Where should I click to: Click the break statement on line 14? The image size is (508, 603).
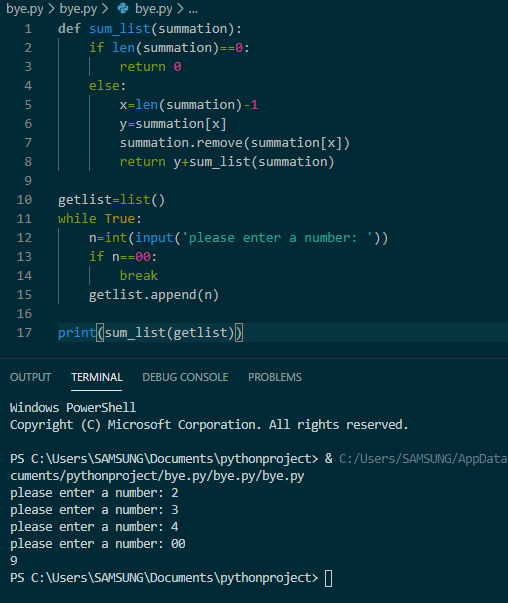coord(138,276)
